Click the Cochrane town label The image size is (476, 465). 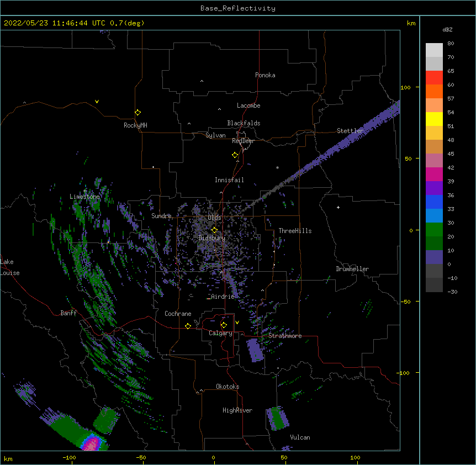178,314
